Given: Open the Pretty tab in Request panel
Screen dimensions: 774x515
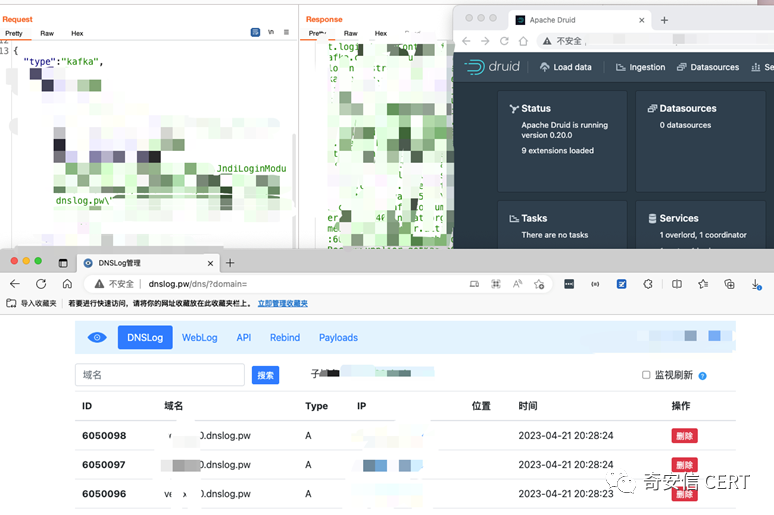Looking at the screenshot, I should (14, 33).
